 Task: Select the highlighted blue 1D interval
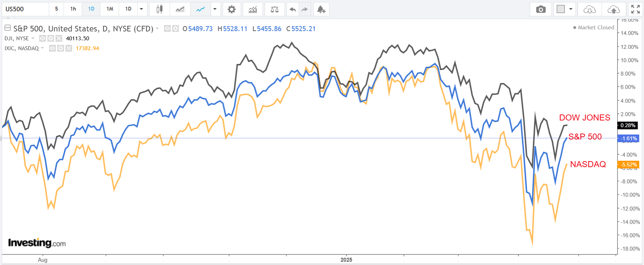pos(91,9)
